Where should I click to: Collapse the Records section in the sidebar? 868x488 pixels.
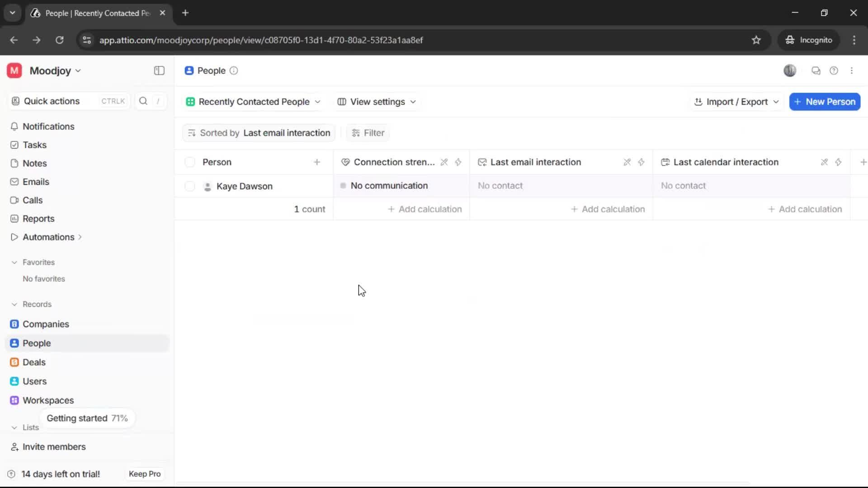14,304
